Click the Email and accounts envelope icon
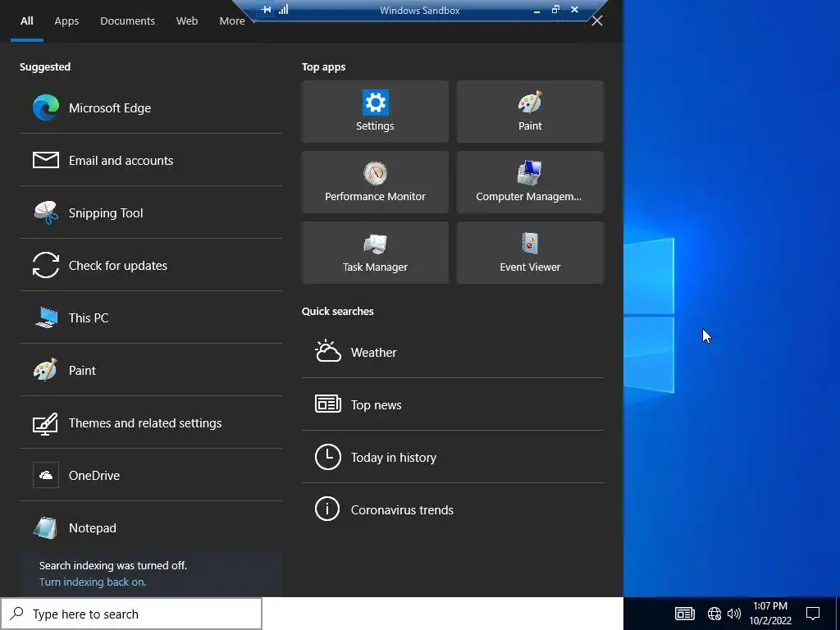 pyautogui.click(x=46, y=160)
